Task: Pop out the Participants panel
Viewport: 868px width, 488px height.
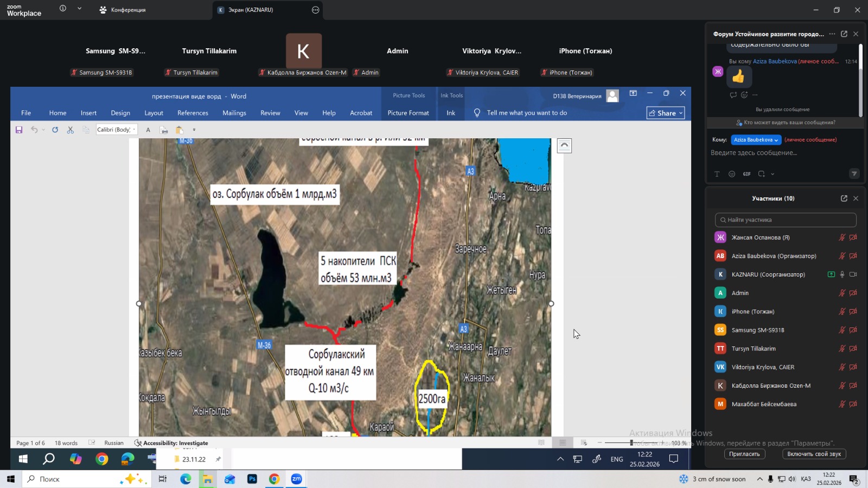Action: click(x=844, y=198)
